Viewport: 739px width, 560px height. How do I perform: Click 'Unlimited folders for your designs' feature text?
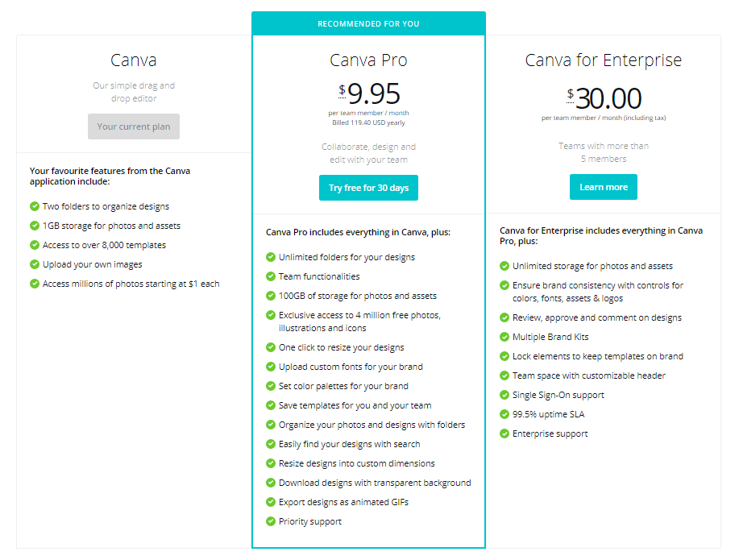pos(347,257)
